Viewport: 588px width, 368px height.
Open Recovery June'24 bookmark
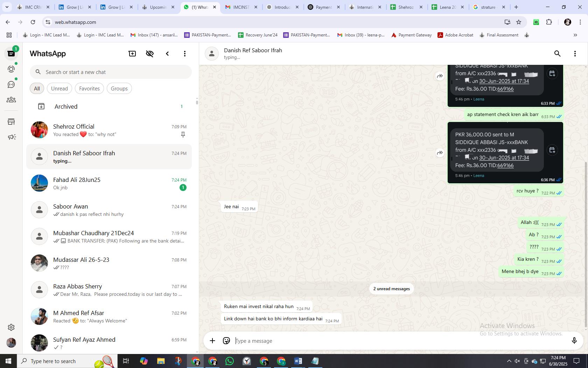[x=258, y=35]
